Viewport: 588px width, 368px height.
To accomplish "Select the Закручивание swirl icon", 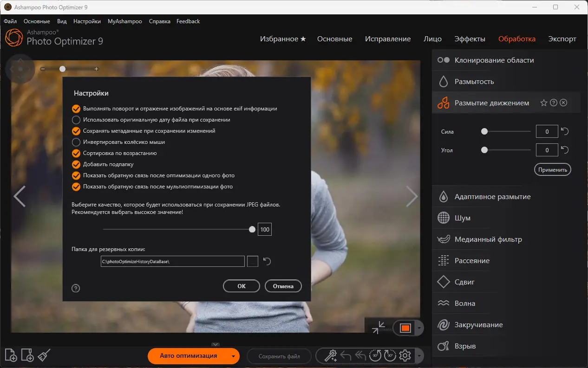I will (x=444, y=325).
